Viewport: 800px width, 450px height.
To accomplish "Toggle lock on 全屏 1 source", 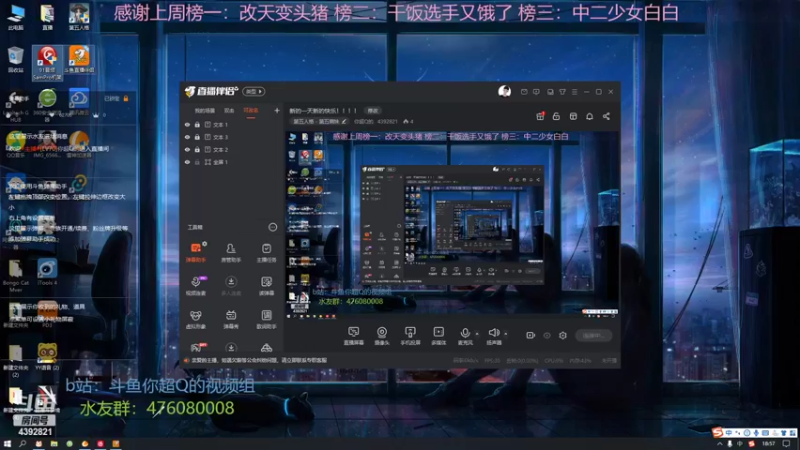I will click(x=197, y=162).
